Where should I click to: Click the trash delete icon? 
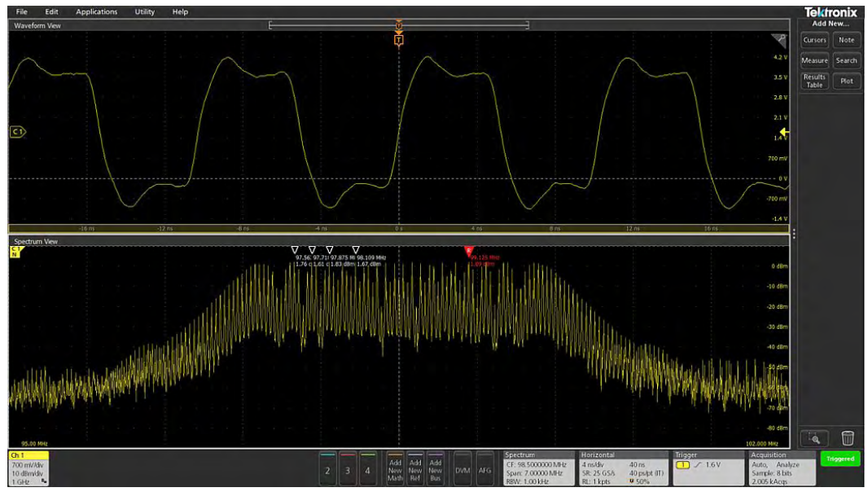pyautogui.click(x=847, y=438)
